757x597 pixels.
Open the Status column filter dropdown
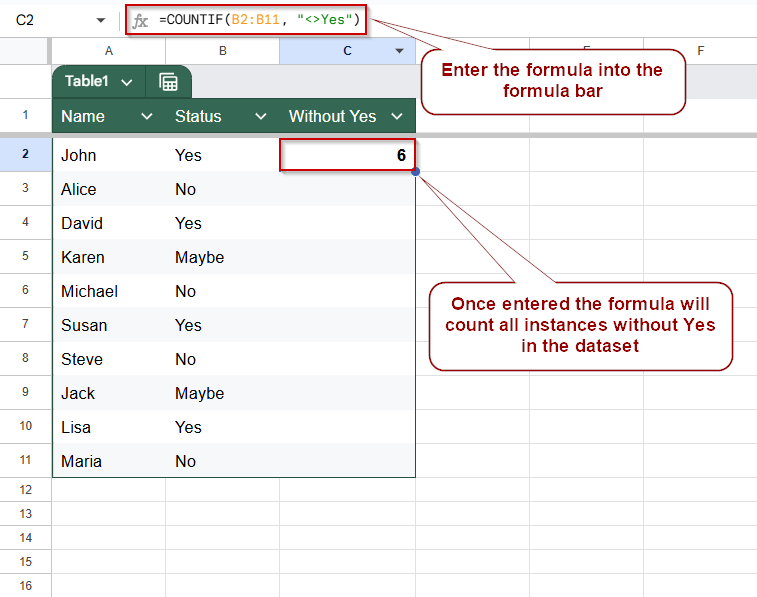[x=261, y=116]
